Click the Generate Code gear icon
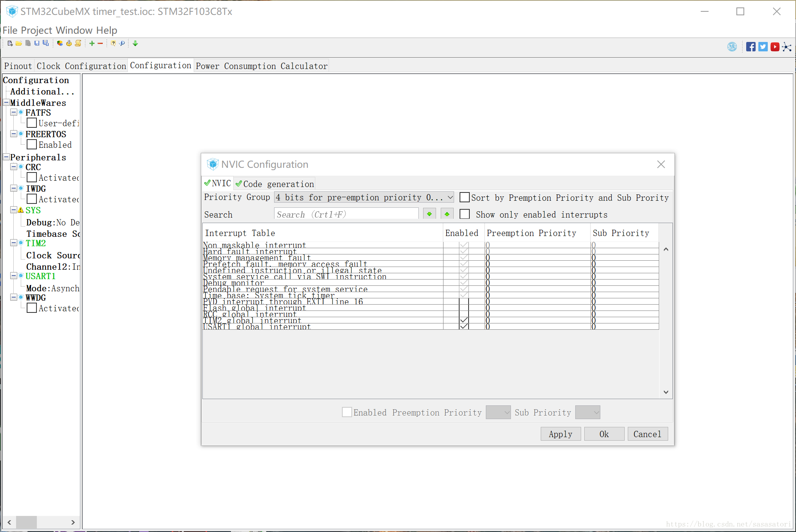 point(69,44)
